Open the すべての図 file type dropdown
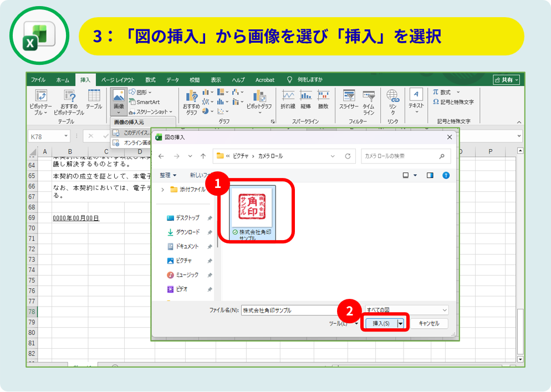Screen dimensions: 551x392 (x=406, y=310)
